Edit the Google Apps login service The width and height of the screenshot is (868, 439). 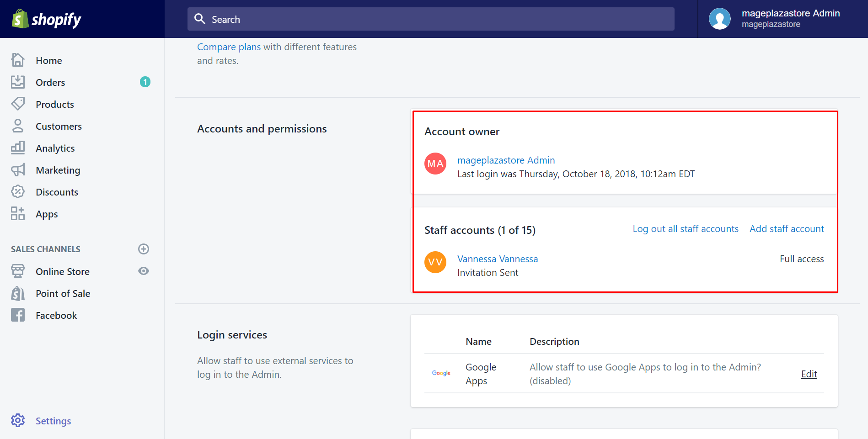tap(809, 374)
